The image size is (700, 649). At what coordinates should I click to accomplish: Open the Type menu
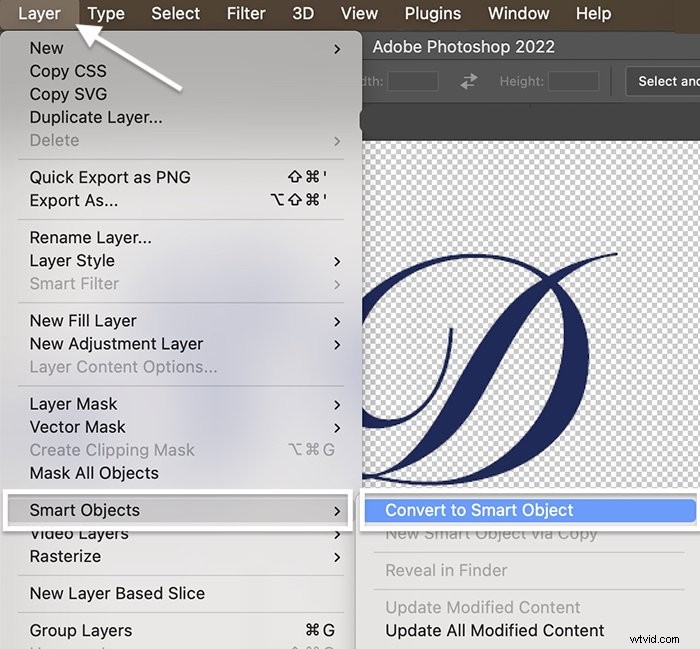tap(106, 13)
